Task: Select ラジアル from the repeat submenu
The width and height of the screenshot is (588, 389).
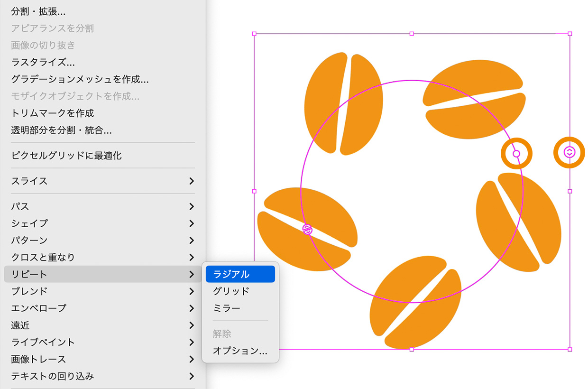Action: 240,274
